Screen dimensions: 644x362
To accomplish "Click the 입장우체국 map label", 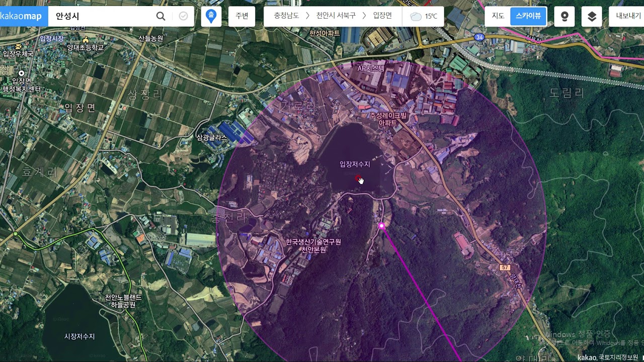I will (x=18, y=54).
